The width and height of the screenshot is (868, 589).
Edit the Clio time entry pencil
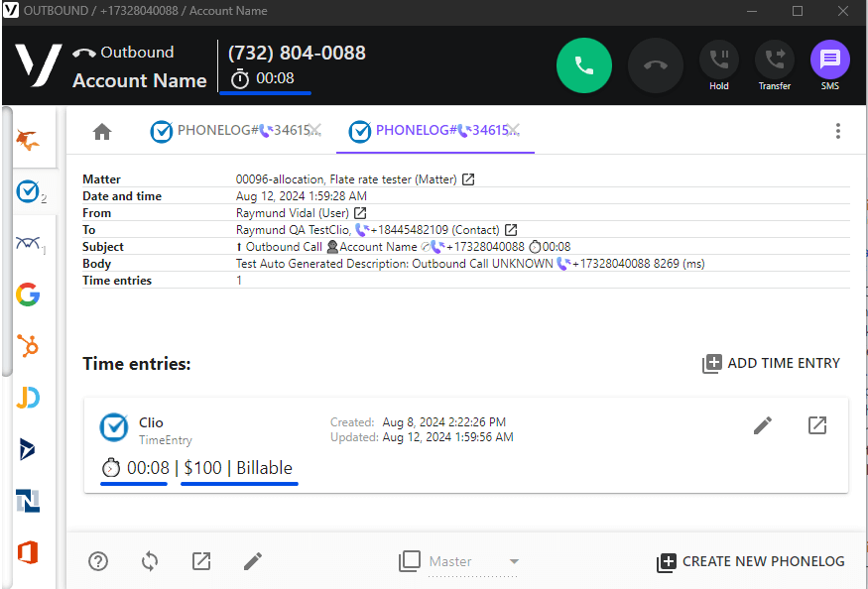pyautogui.click(x=762, y=425)
